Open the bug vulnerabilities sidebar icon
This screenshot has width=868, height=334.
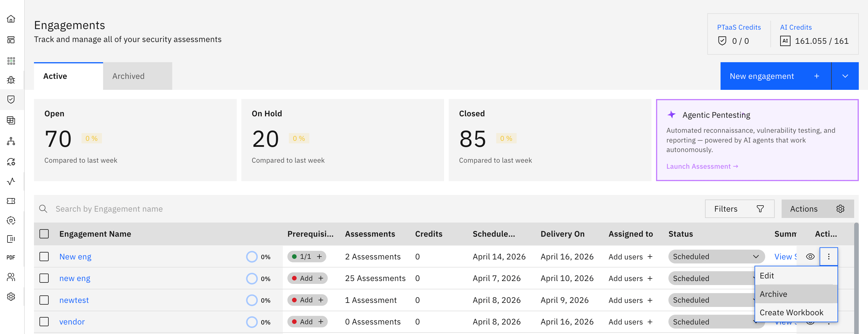coord(11,80)
